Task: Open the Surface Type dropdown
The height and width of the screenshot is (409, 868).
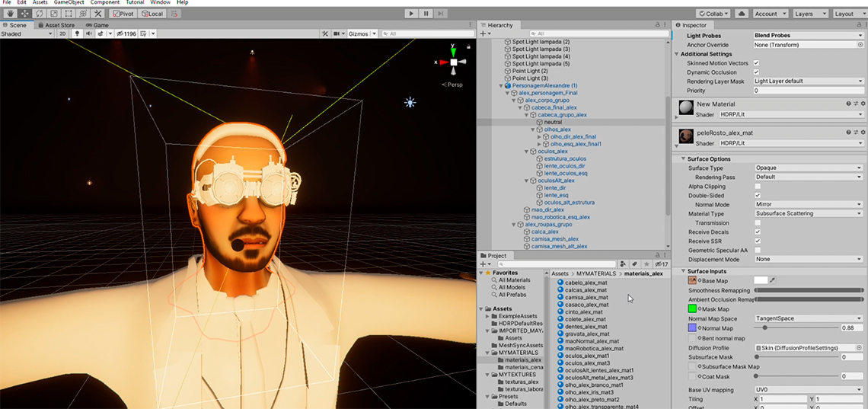Action: [x=809, y=168]
